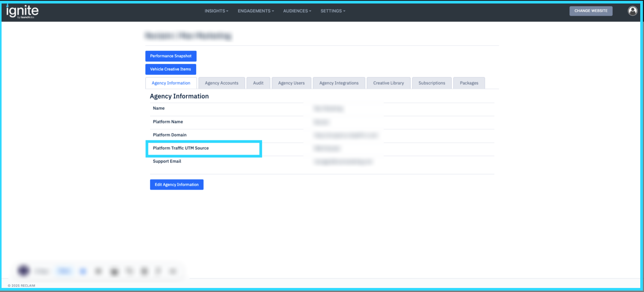Image resolution: width=644 pixels, height=292 pixels.
Task: Switch to the Packages tab
Action: click(469, 83)
